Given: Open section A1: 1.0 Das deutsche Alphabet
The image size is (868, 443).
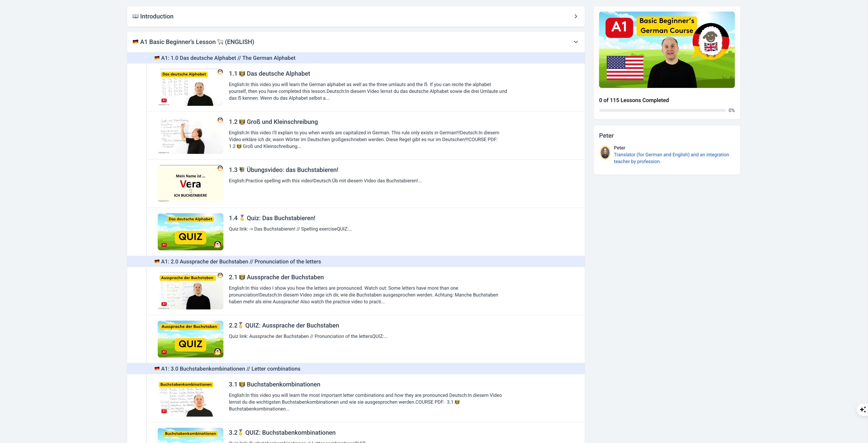Looking at the screenshot, I should click(x=228, y=58).
